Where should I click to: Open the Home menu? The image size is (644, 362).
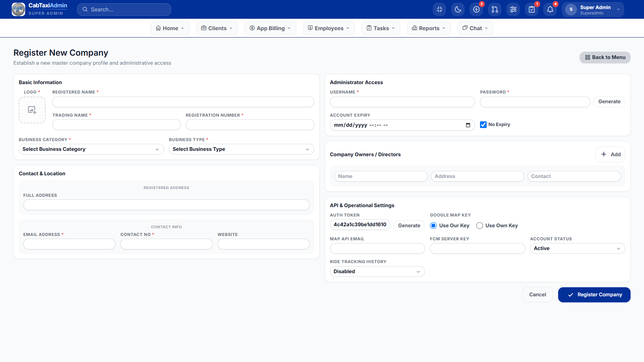point(170,28)
